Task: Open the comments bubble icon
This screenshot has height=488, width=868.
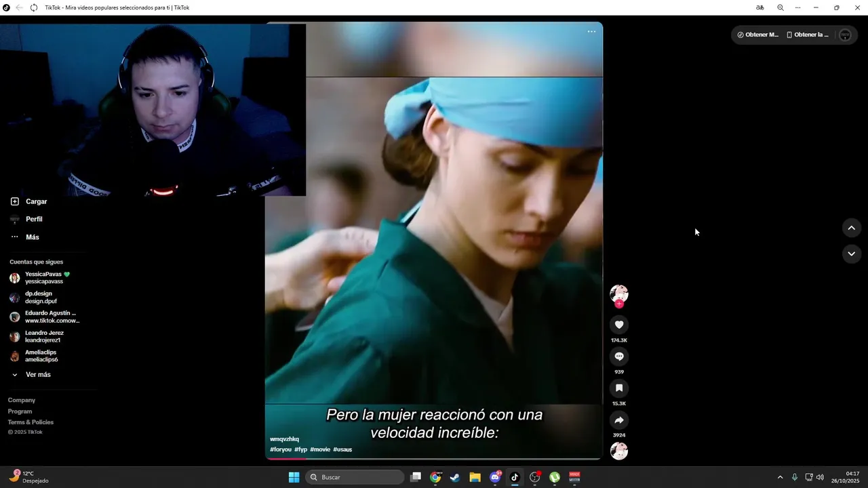Action: pos(619,357)
